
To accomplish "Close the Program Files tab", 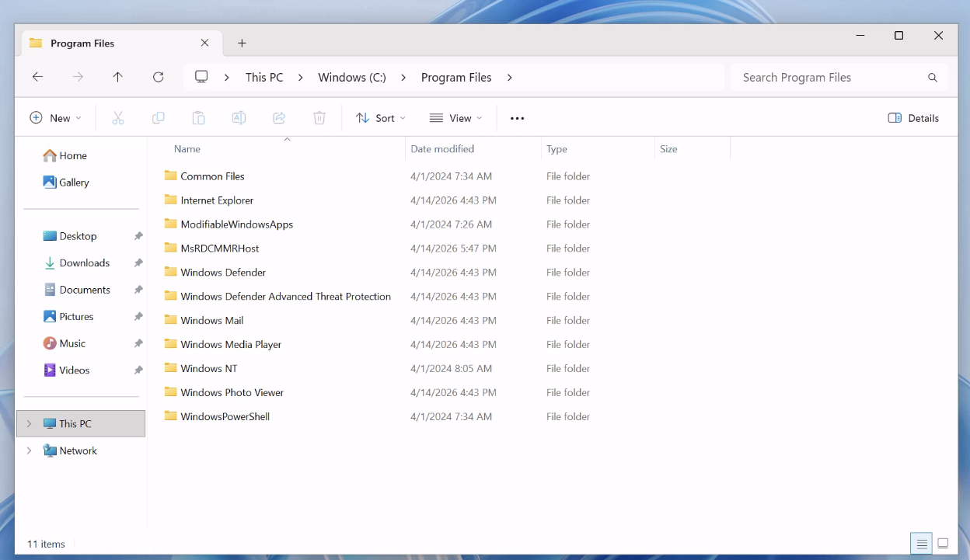I will coord(205,43).
